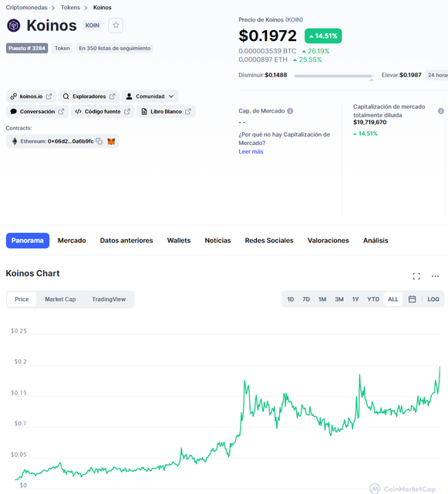The height and width of the screenshot is (494, 448).
Task: Click the Leer más link
Action: pyautogui.click(x=251, y=151)
